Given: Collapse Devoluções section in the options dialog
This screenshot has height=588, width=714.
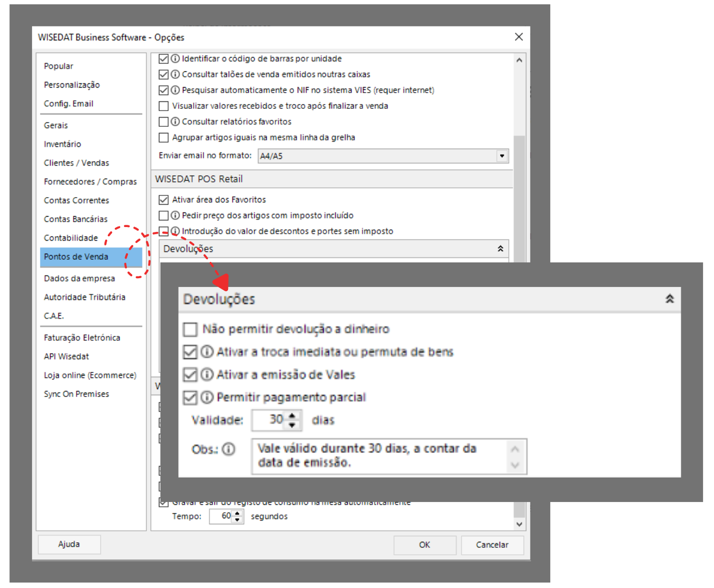Looking at the screenshot, I should pos(500,249).
